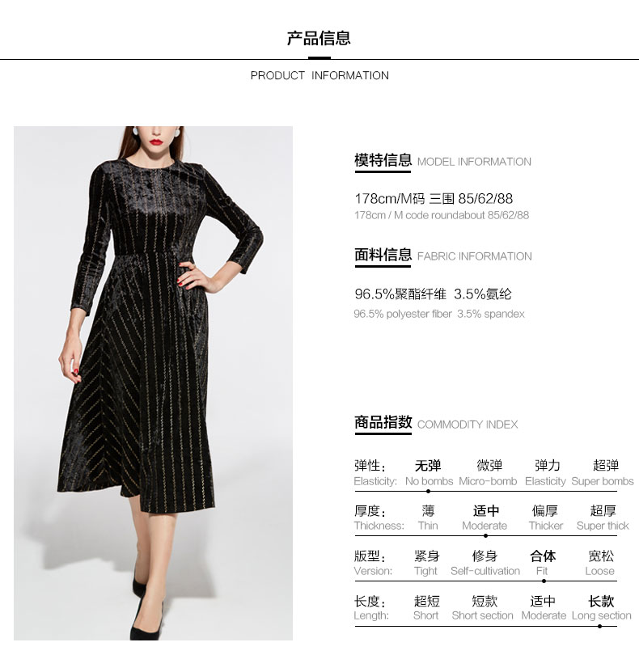Click the thickness slider dot marker
The image size is (639, 672).
tap(485, 535)
